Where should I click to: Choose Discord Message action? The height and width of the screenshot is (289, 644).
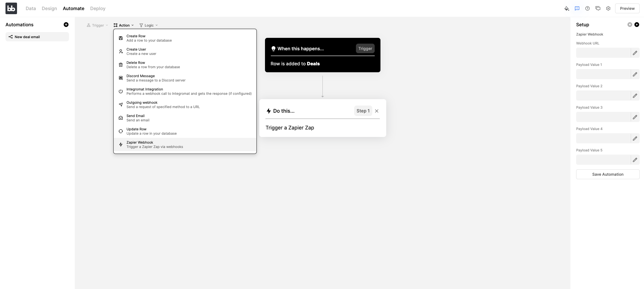[185, 78]
